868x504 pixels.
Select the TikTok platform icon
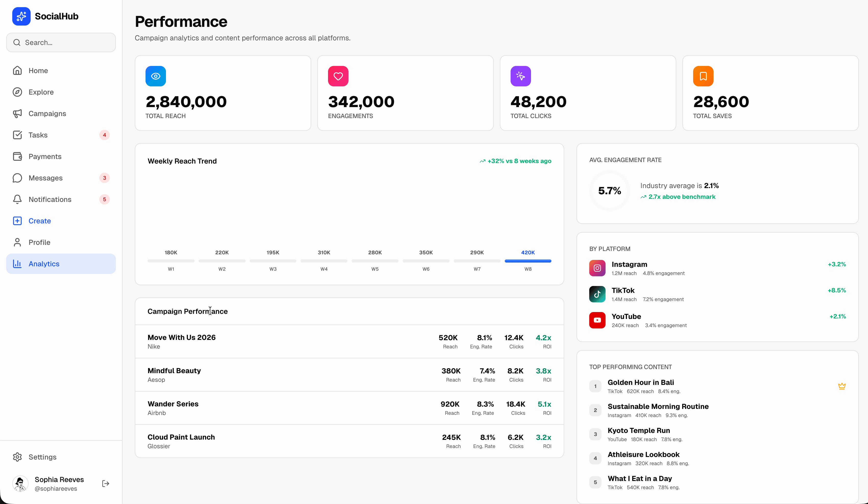pyautogui.click(x=597, y=294)
